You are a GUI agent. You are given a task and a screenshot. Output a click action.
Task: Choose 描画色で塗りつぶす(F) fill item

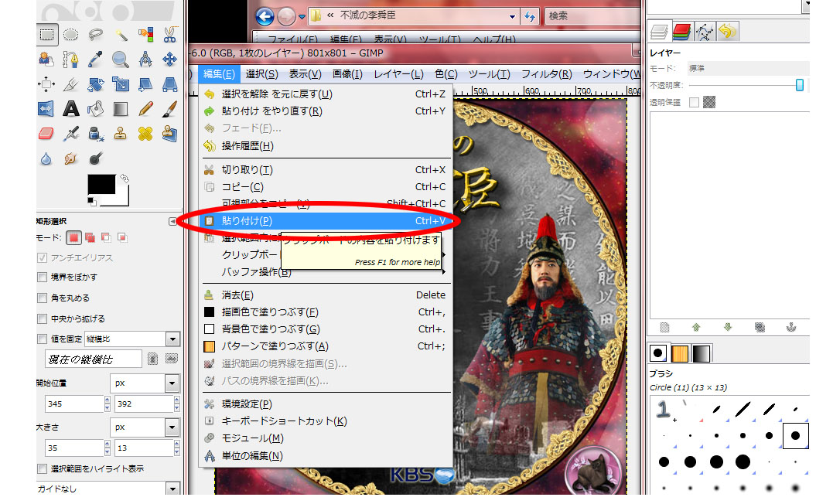tap(325, 312)
